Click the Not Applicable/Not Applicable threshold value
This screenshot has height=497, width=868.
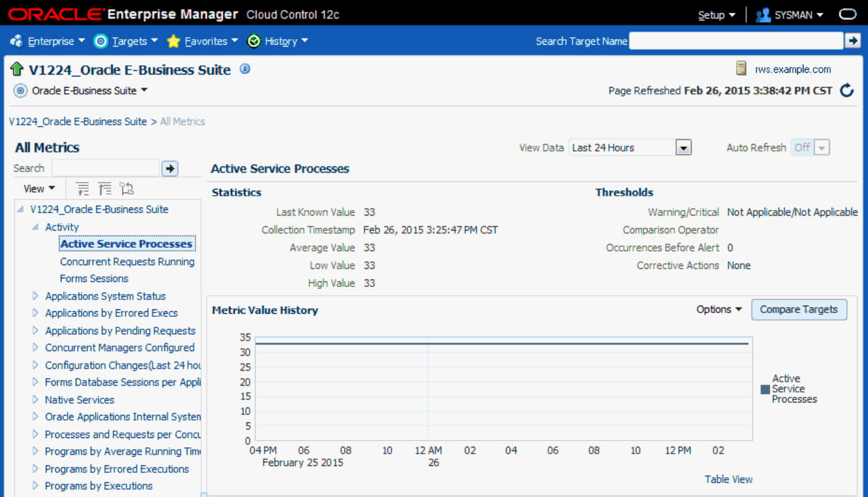click(792, 212)
